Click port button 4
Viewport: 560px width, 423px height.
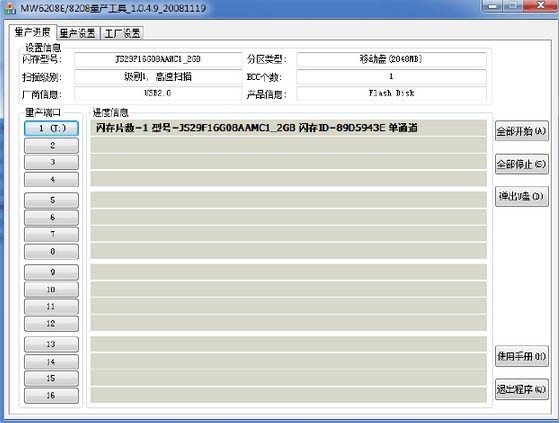coord(51,179)
